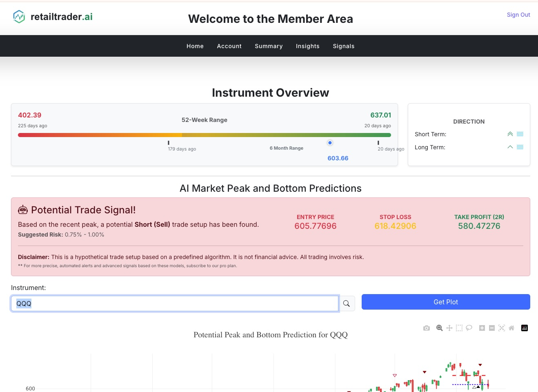This screenshot has width=538, height=392.
Task: Autoscale the chart axes
Action: (x=502, y=328)
